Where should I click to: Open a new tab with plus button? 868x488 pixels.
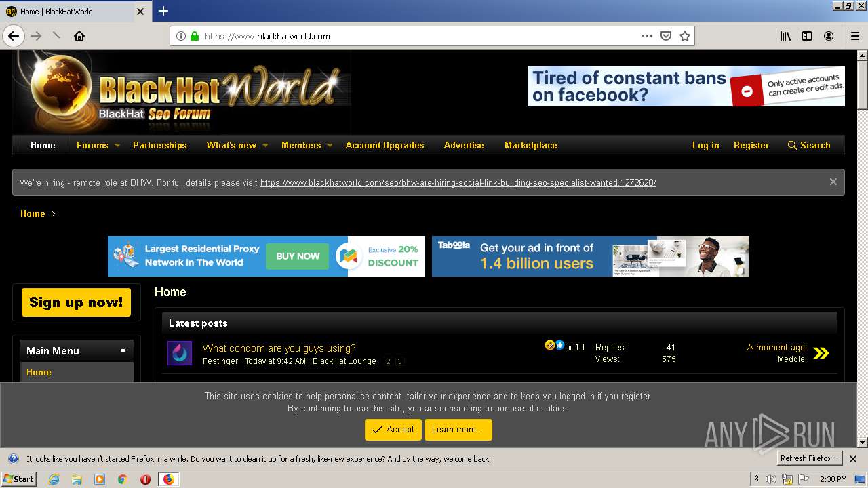pos(163,11)
